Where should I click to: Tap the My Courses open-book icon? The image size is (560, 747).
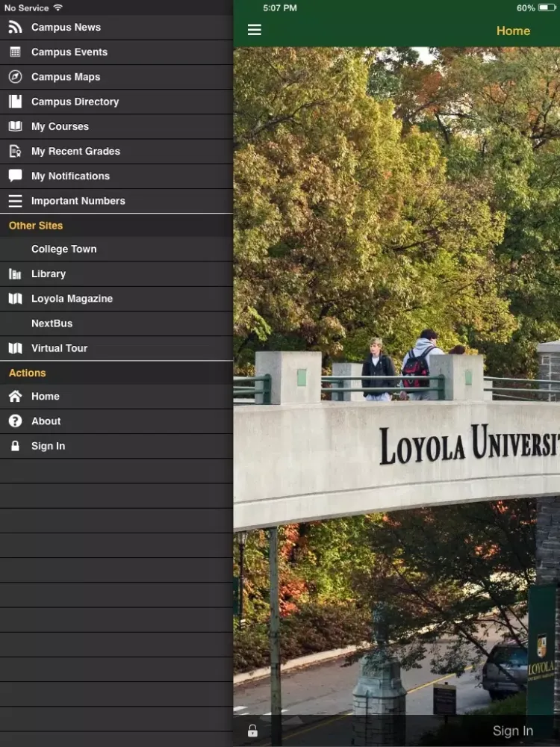pos(15,126)
